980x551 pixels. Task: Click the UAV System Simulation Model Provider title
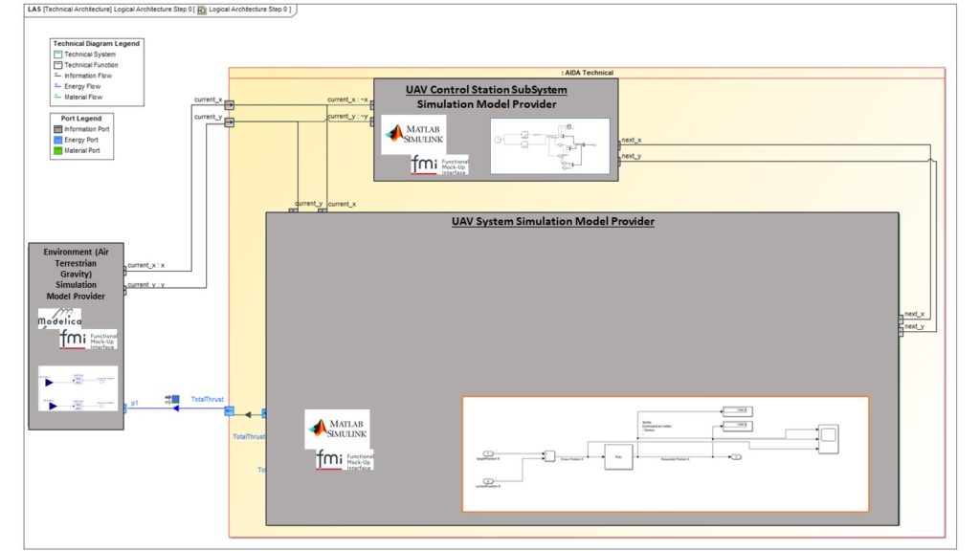(552, 220)
